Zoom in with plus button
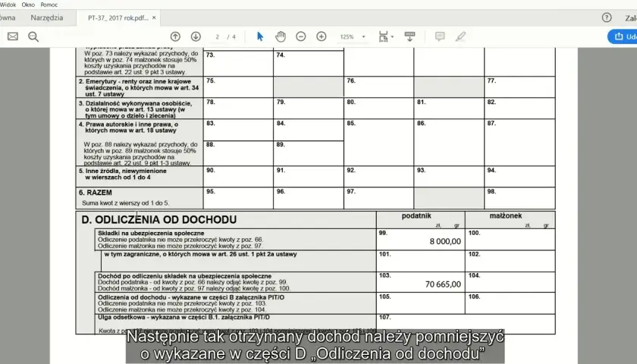 pos(322,36)
